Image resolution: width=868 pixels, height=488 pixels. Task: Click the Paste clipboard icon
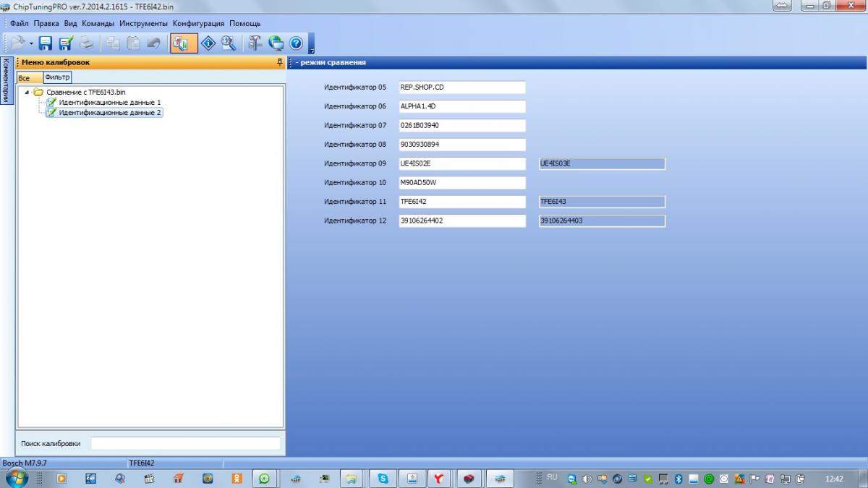[133, 43]
